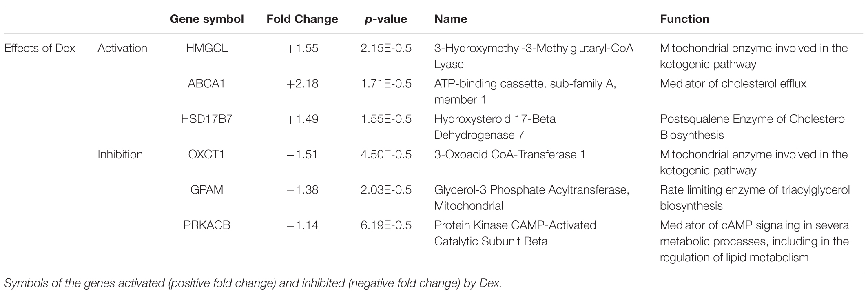This screenshot has width=868, height=294.
Task: Click the −1.51 fold change value
Action: [302, 154]
